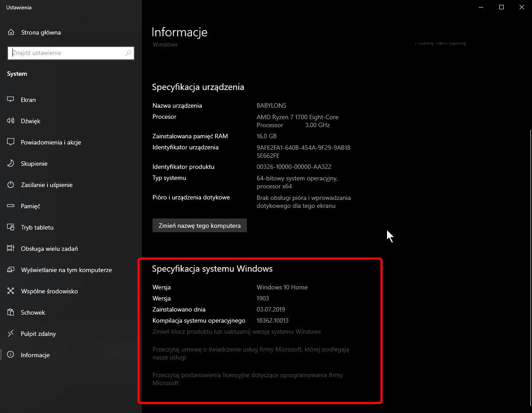Select Informacje in the sidebar
Viewport: 532px width, 413px height.
[x=35, y=355]
